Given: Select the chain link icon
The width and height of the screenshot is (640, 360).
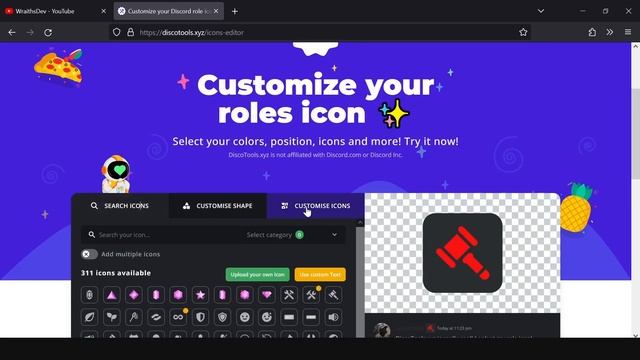Looking at the screenshot, I should pyautogui.click(x=156, y=317).
